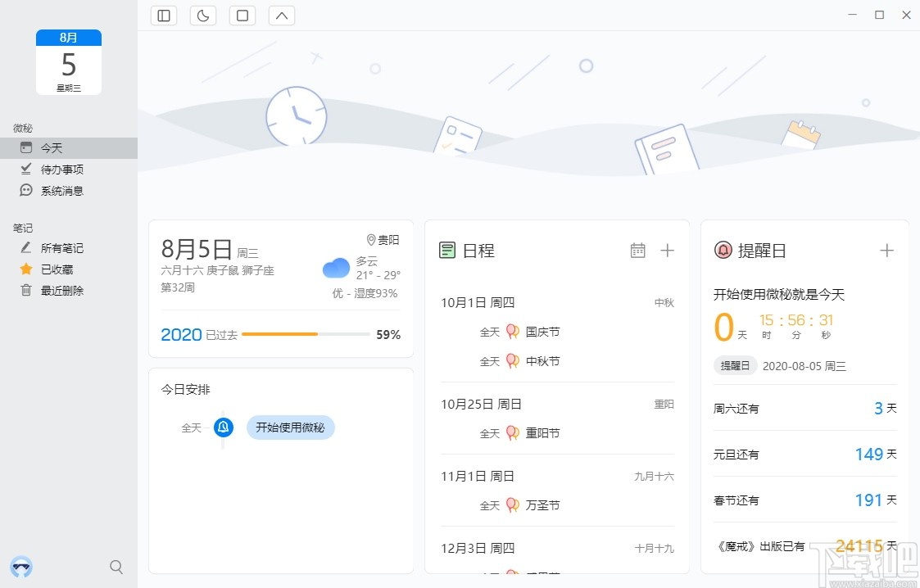920x588 pixels.
Task: Add a new schedule with 日程 plus
Action: tap(667, 251)
